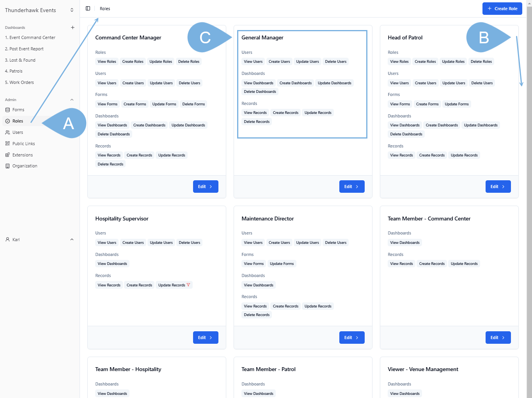Click Update Roles tag in Head of Patrol
532x398 pixels.
[x=453, y=62]
